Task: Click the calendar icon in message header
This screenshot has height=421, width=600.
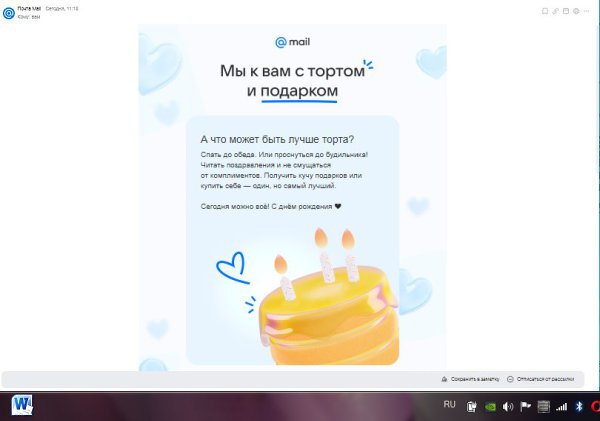Action: tap(566, 11)
